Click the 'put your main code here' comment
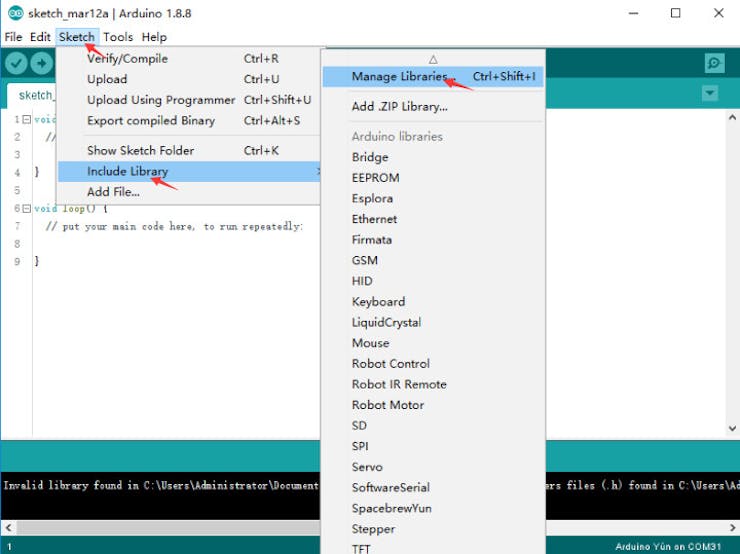 [x=174, y=227]
